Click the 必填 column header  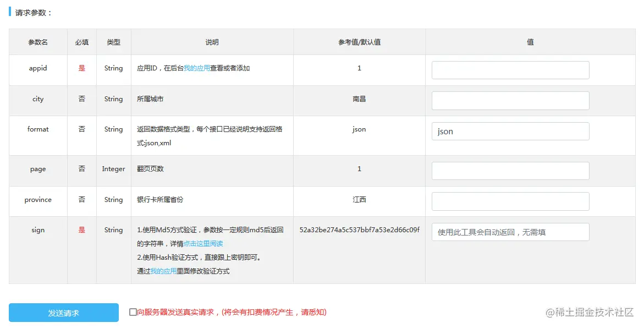click(x=82, y=42)
